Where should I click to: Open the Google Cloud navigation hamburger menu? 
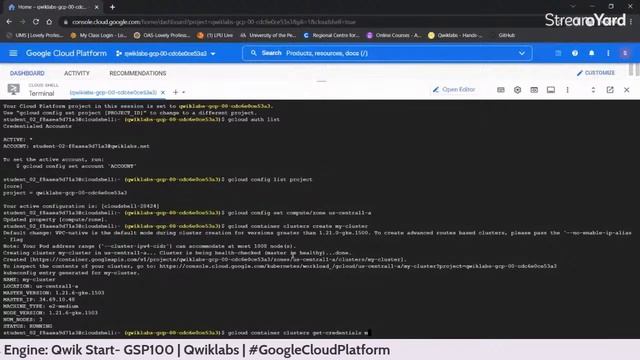pos(13,53)
